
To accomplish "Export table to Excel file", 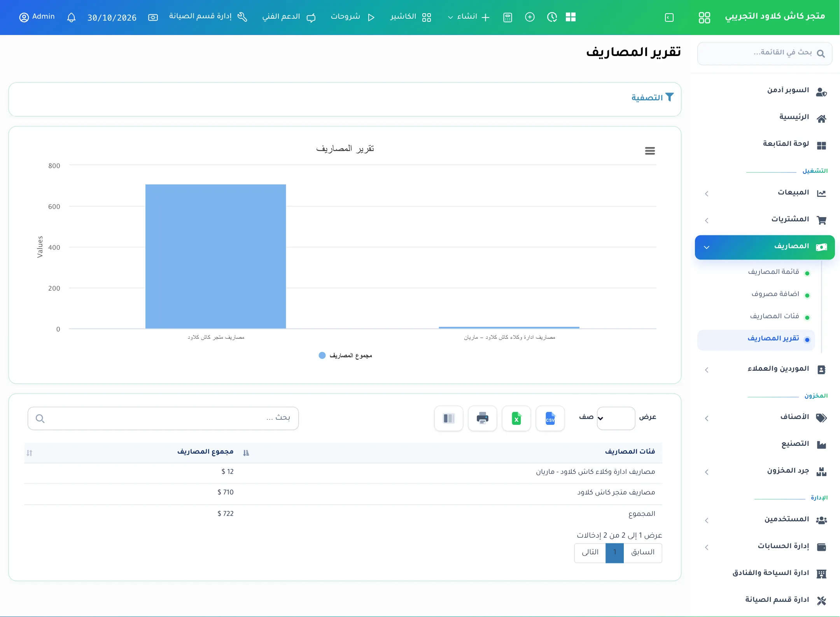I will 516,419.
